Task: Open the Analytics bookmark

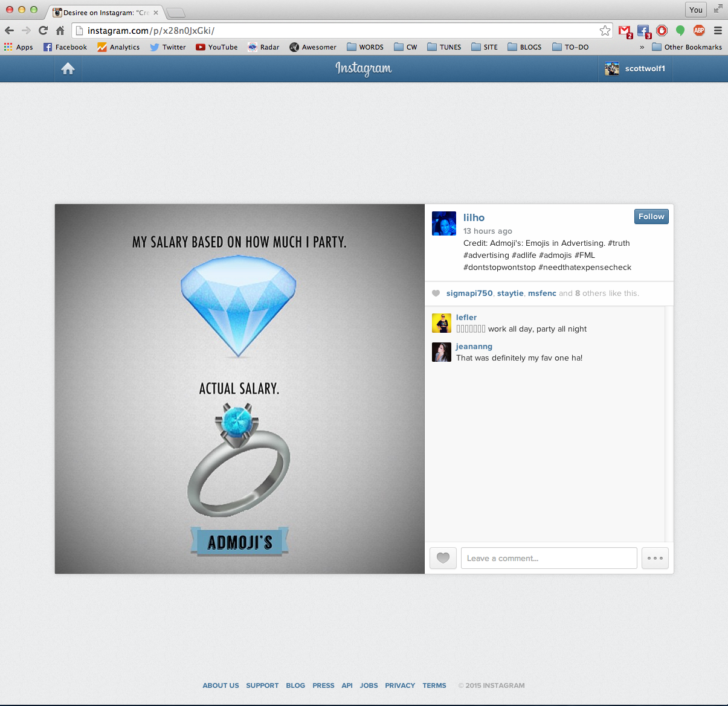Action: (118, 47)
